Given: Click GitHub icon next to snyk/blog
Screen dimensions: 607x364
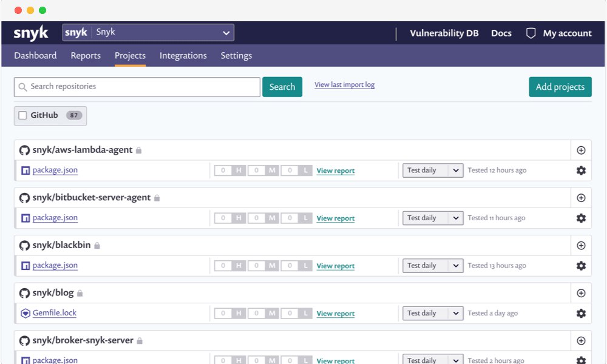Looking at the screenshot, I should [x=24, y=293].
